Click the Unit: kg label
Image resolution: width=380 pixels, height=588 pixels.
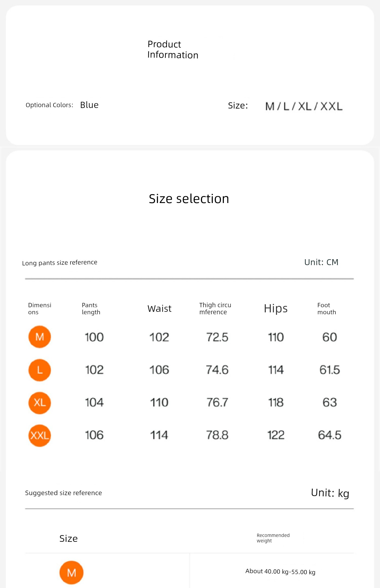[330, 493]
